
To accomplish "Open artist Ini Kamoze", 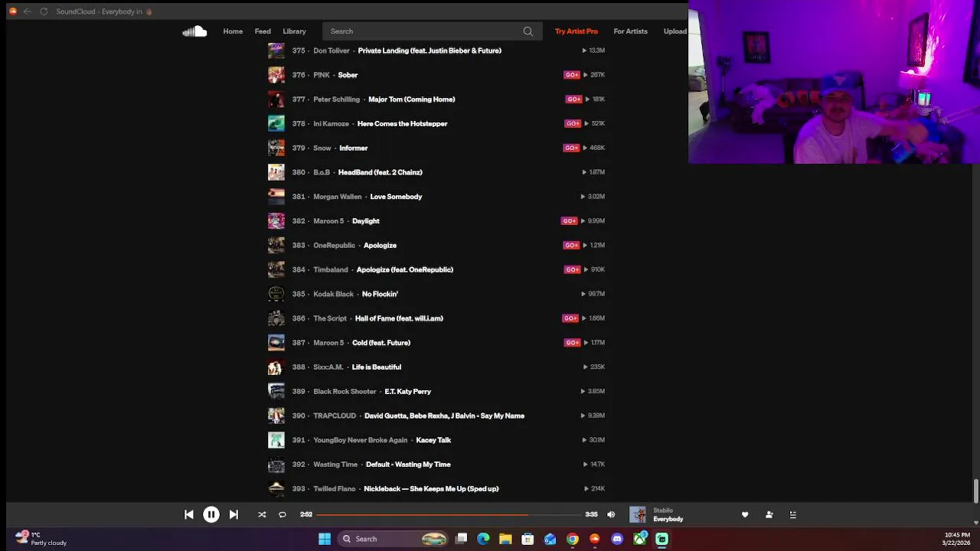I will coord(331,123).
